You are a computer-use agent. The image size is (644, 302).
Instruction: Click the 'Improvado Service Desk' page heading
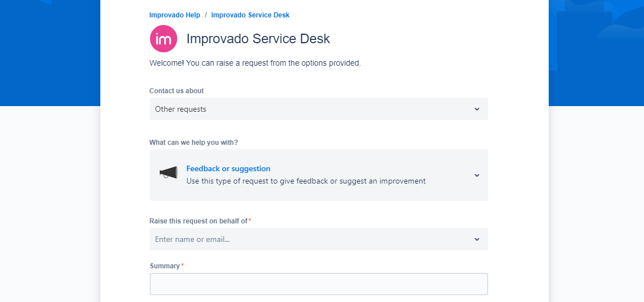[258, 39]
